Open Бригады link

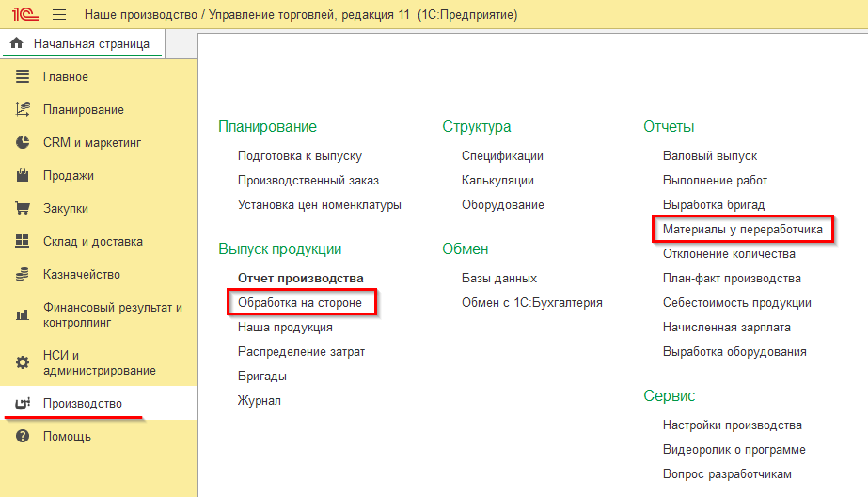[261, 377]
